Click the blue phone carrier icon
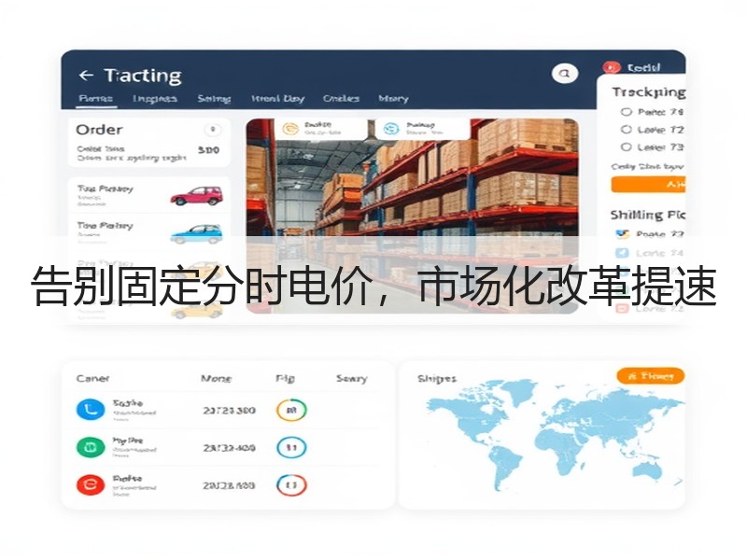 (91, 409)
